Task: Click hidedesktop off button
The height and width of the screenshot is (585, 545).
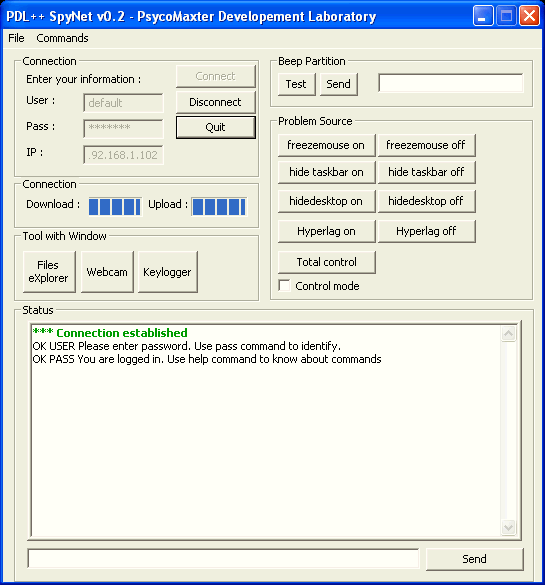Action: 426,201
